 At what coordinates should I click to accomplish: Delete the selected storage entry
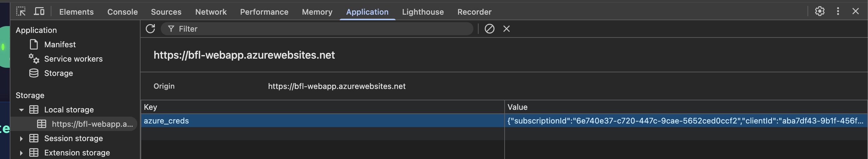click(x=506, y=29)
